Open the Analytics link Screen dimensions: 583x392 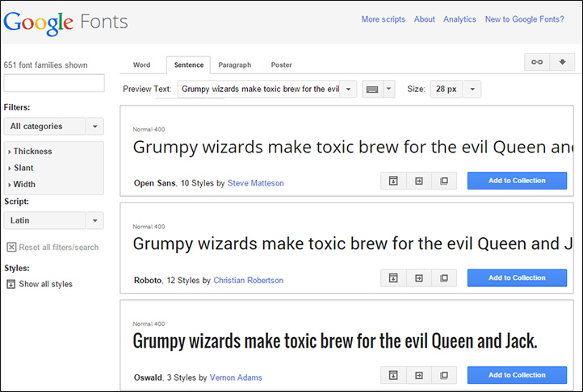pos(459,19)
